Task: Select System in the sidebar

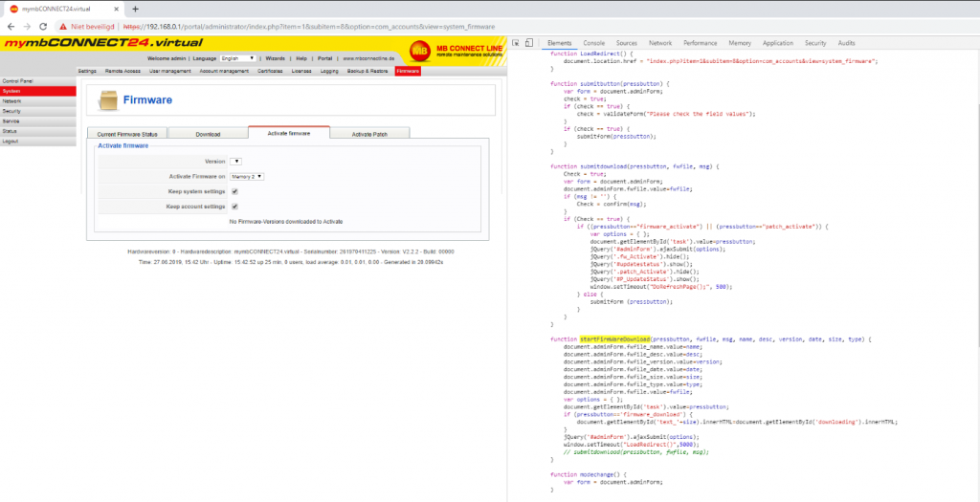Action: (38, 91)
